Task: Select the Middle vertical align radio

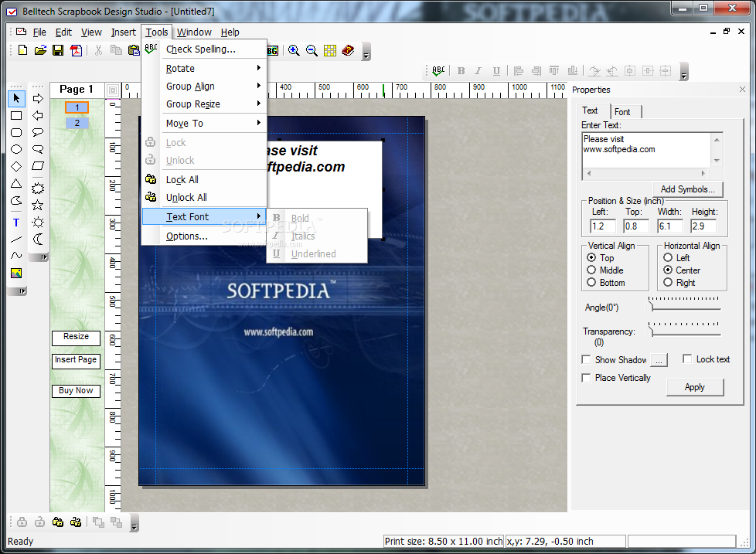Action: tap(591, 270)
